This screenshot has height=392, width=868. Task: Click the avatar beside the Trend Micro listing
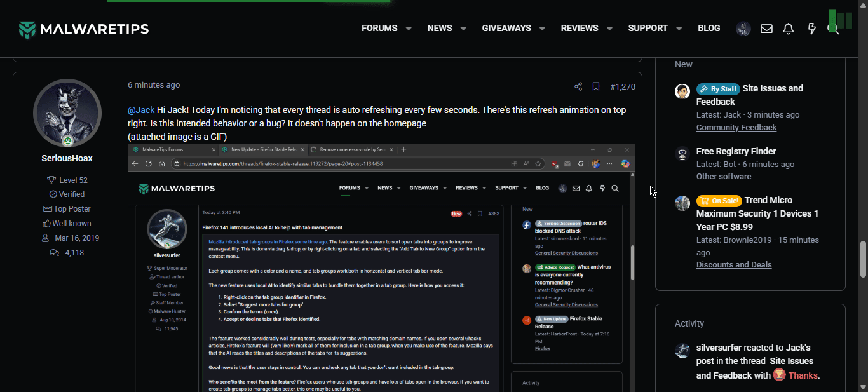pos(682,203)
